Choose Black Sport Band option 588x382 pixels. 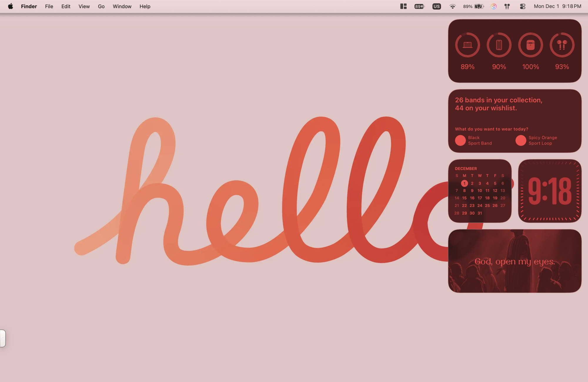[480, 140]
